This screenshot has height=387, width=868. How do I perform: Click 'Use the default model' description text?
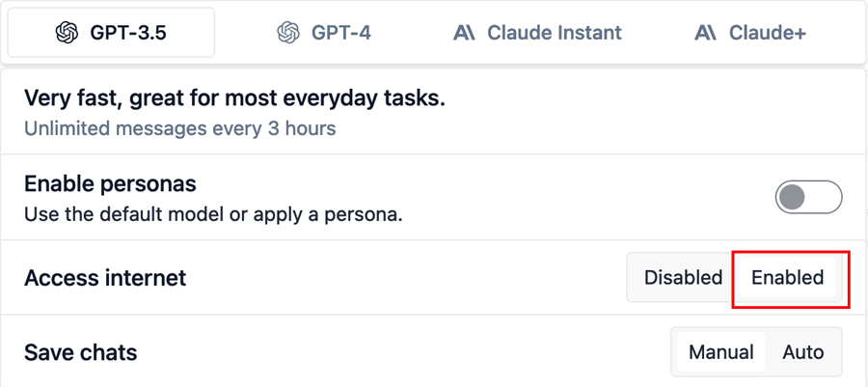pos(212,214)
